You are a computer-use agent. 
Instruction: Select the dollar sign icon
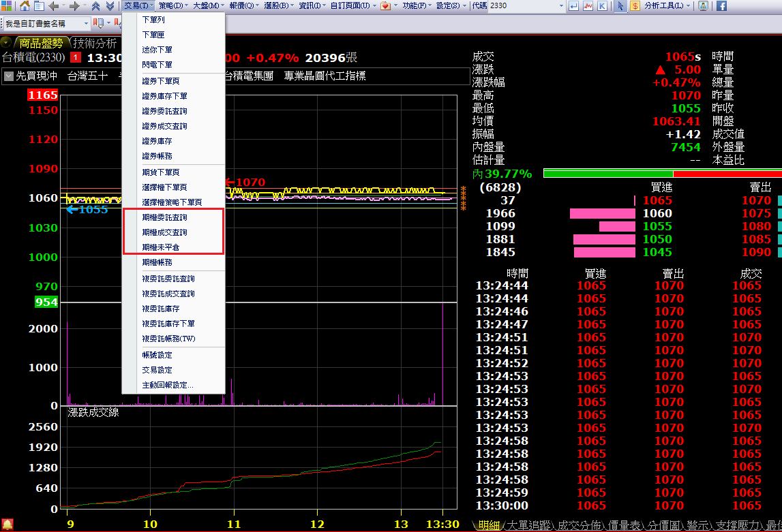[x=635, y=6]
